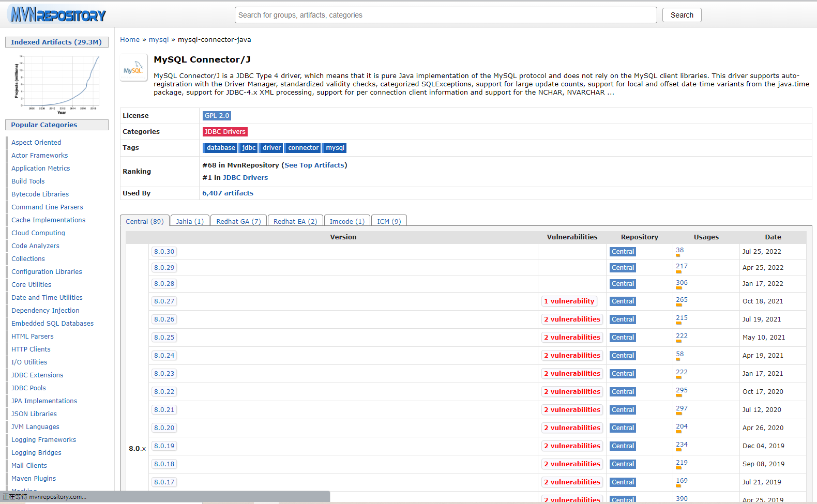Open version 8.0.25
817x504 pixels.
[164, 338]
